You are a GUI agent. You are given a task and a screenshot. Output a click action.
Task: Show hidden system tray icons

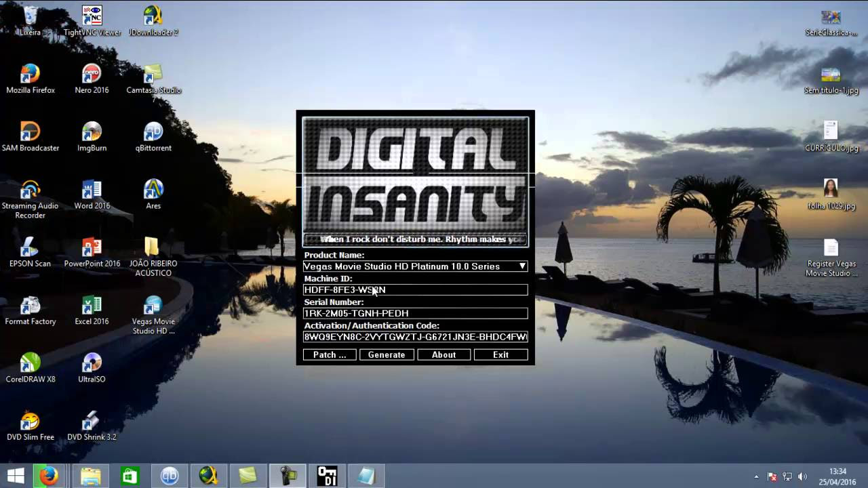(756, 476)
